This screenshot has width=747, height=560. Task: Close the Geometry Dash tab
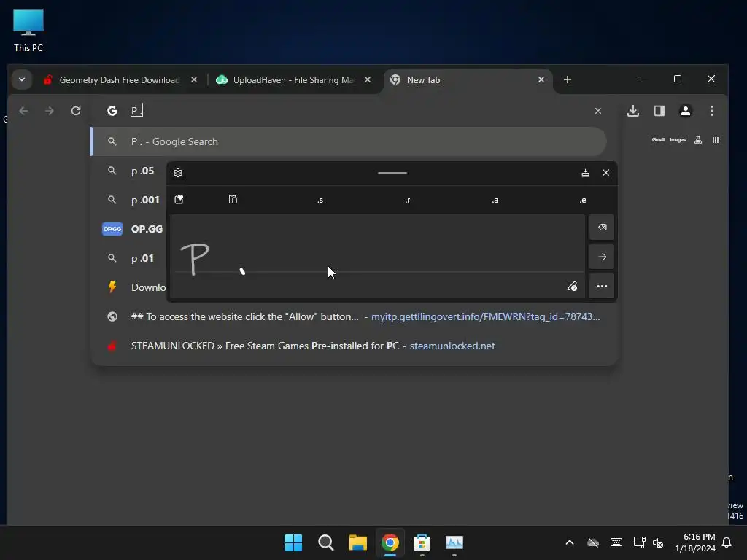click(194, 79)
